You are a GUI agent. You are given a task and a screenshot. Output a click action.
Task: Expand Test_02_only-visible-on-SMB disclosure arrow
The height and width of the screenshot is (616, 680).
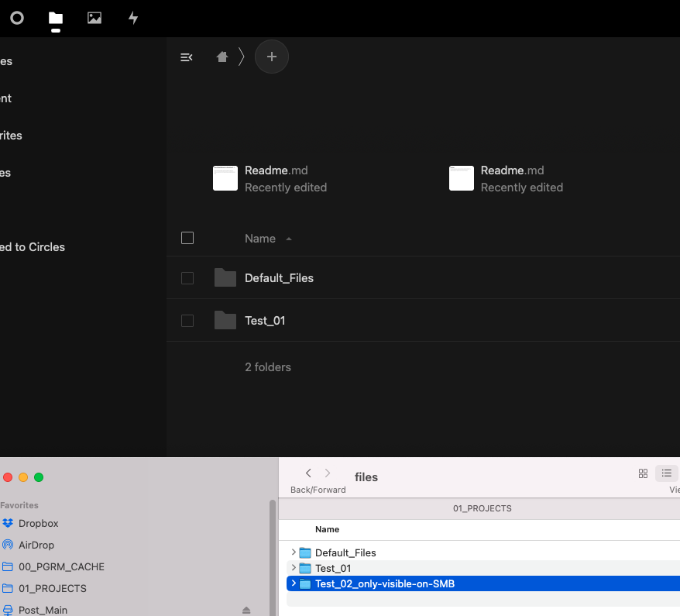pos(294,583)
